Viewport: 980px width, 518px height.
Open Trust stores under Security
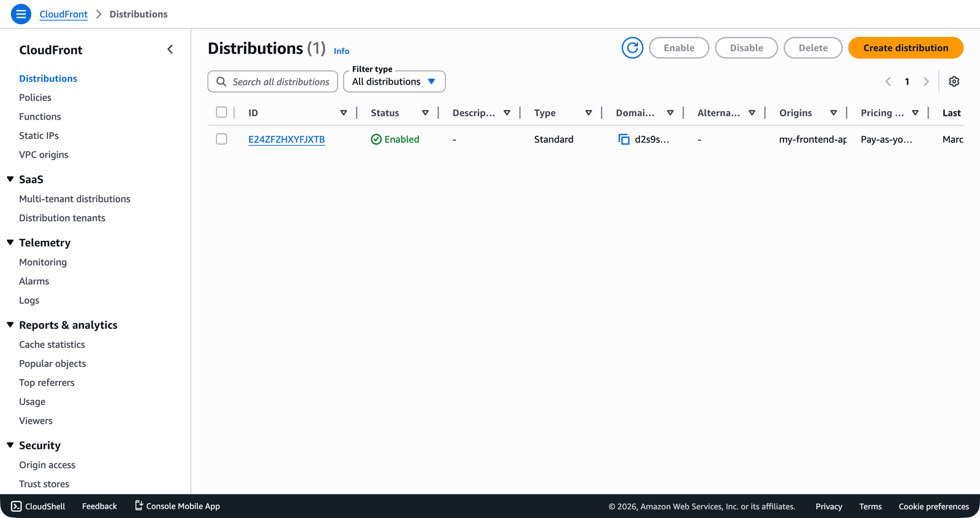coord(44,484)
